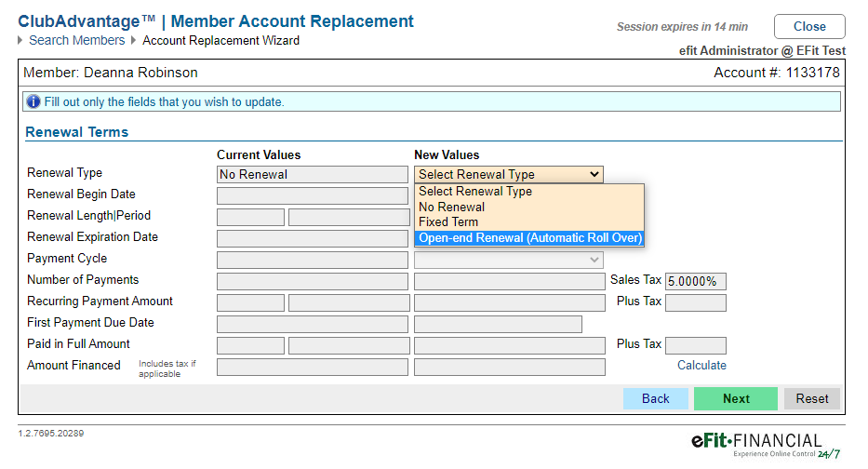Select Open-end Renewal (Automatic Roll Over)
The height and width of the screenshot is (469, 868).
click(x=529, y=238)
